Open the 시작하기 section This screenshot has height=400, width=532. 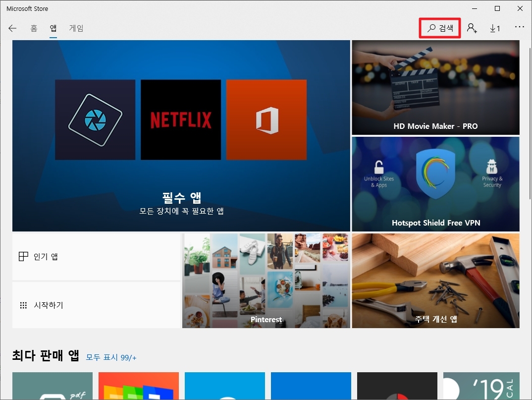[97, 305]
